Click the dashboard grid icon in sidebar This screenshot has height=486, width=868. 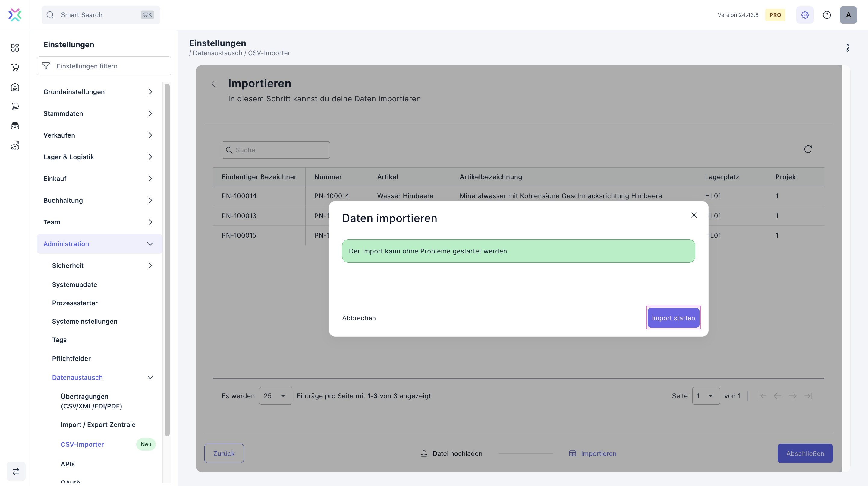15,48
